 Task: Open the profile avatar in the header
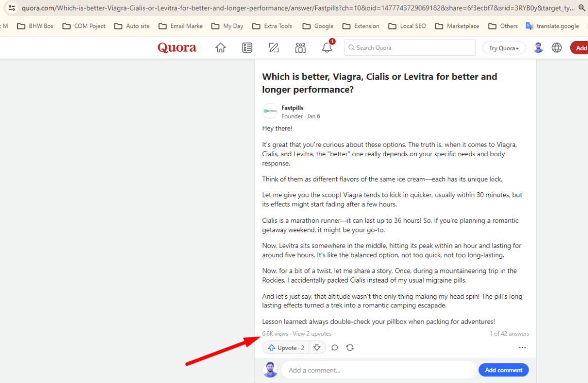[x=538, y=48]
